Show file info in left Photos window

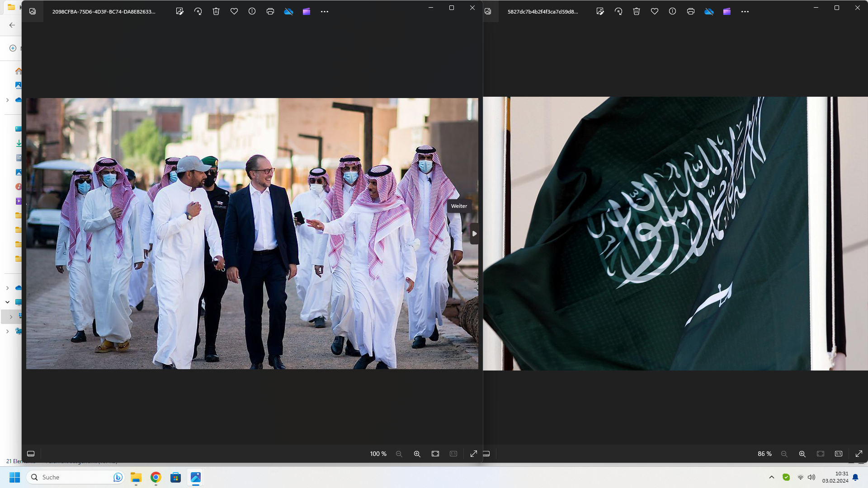[x=252, y=11]
